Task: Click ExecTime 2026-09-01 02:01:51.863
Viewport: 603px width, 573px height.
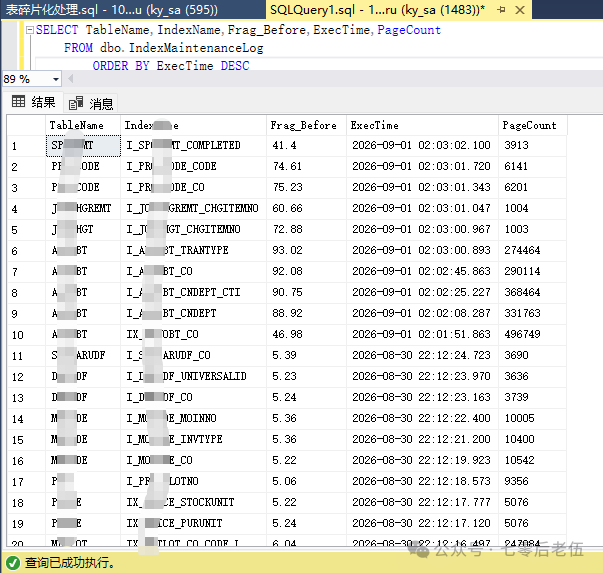Action: [421, 334]
